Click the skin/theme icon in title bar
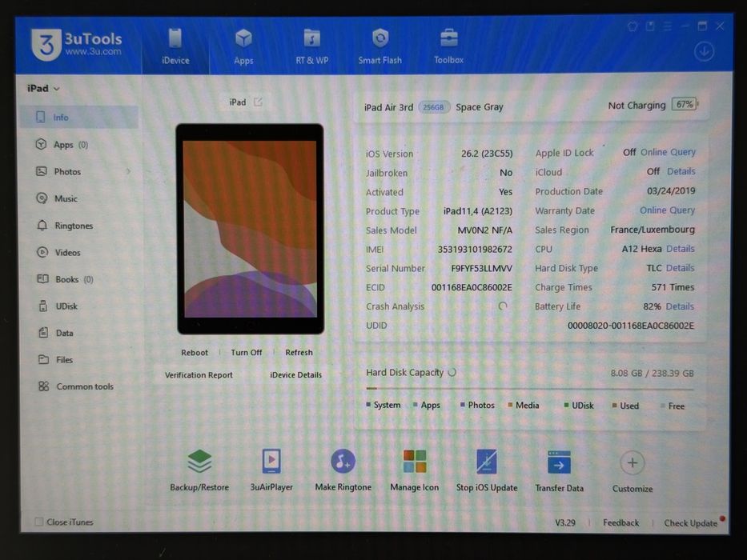The image size is (747, 560). 633,26
